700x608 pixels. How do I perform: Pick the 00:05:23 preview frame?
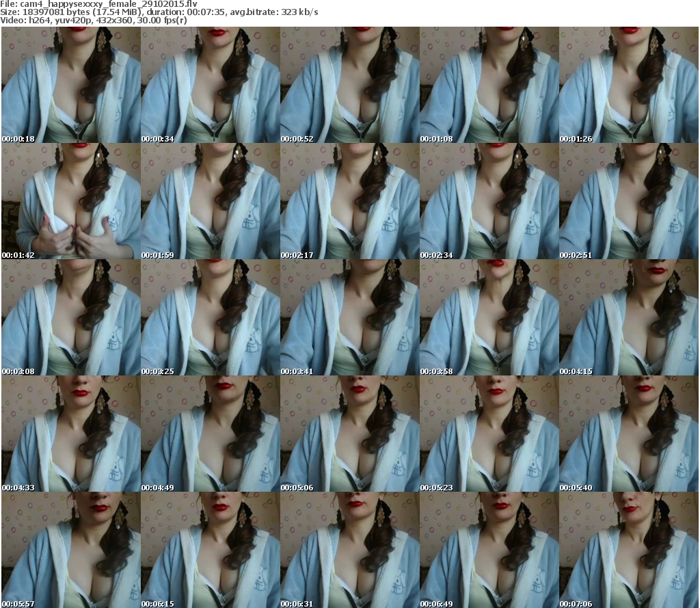[489, 434]
